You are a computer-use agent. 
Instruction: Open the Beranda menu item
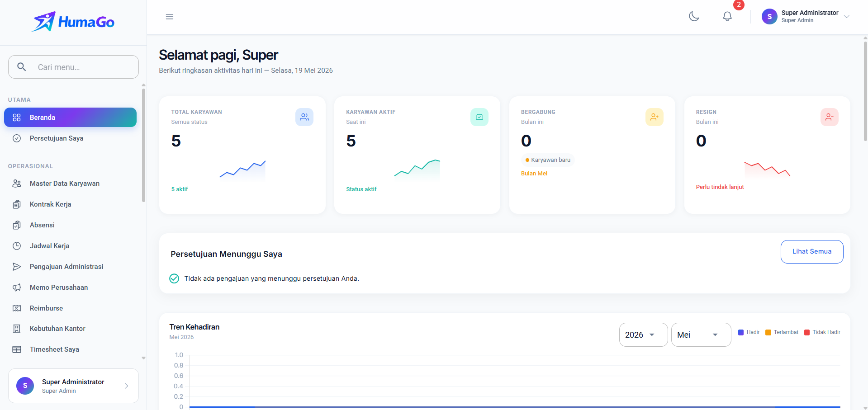pyautogui.click(x=70, y=118)
